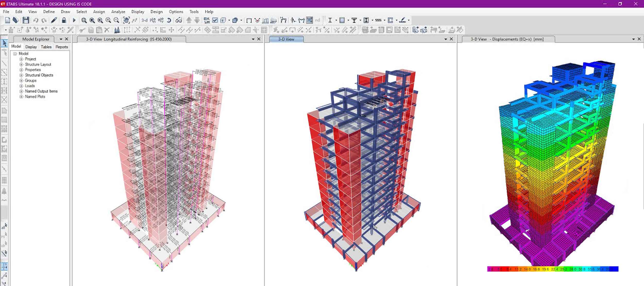
Task: Toggle the Lock model icon
Action: [x=64, y=20]
